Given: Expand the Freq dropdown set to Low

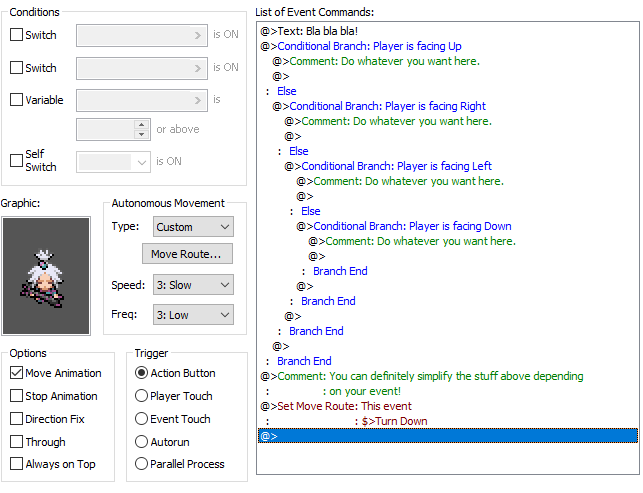Looking at the screenshot, I should (193, 314).
